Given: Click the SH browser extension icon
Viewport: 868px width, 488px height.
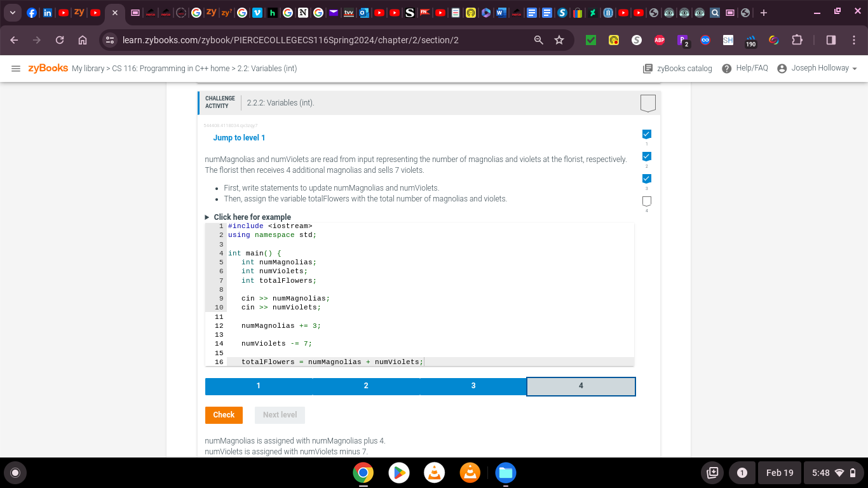Looking at the screenshot, I should point(728,39).
